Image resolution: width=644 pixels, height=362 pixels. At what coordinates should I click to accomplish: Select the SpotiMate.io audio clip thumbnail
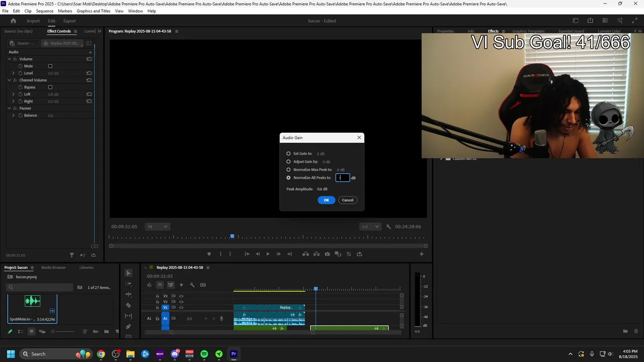coord(32,301)
